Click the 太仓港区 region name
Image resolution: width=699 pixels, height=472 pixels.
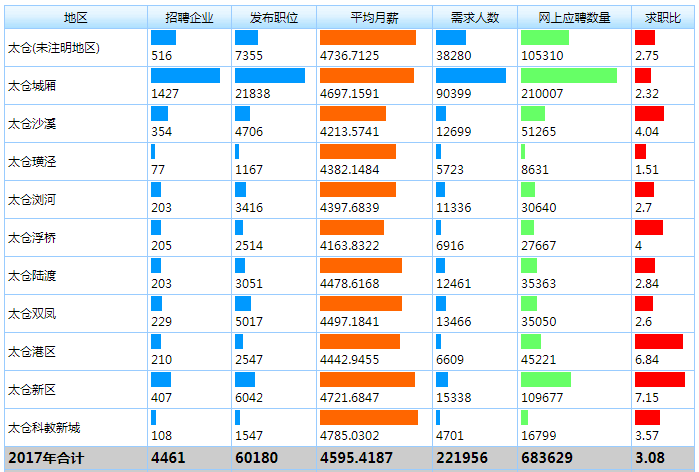(31, 352)
